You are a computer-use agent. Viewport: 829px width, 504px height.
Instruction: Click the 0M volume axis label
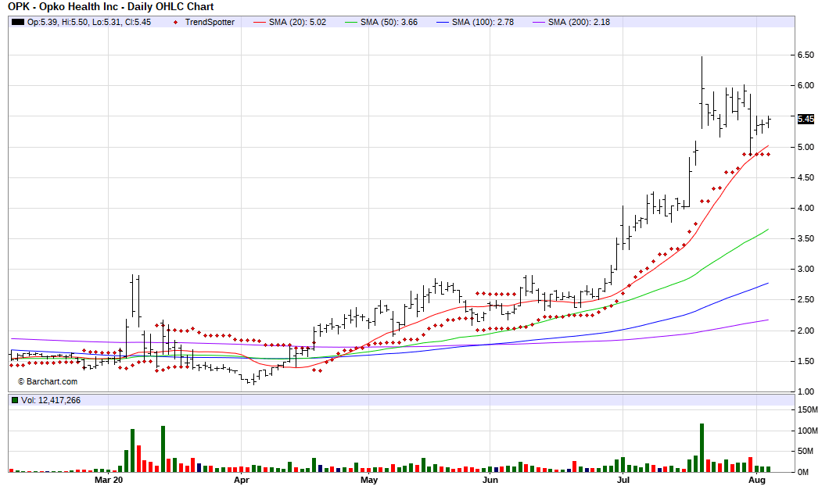(x=803, y=472)
